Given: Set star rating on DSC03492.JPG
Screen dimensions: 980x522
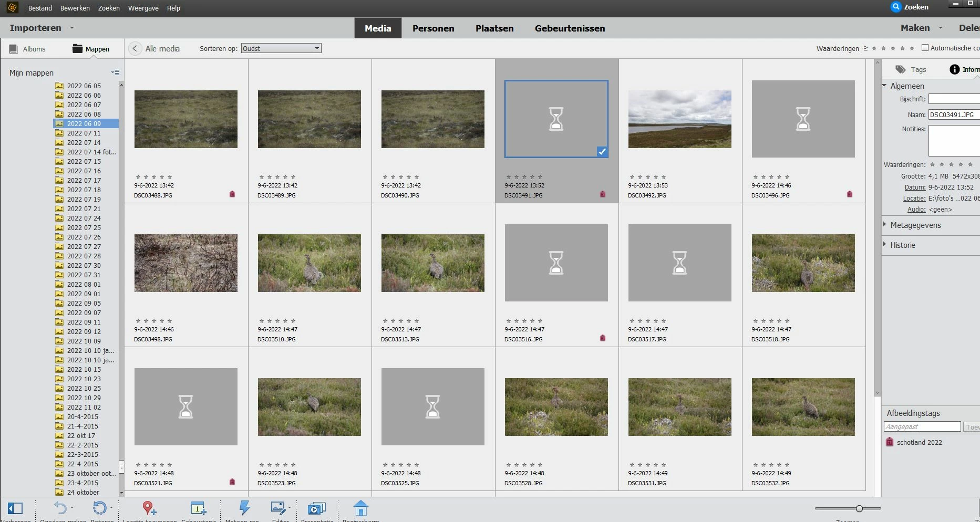Looking at the screenshot, I should pyautogui.click(x=647, y=177).
